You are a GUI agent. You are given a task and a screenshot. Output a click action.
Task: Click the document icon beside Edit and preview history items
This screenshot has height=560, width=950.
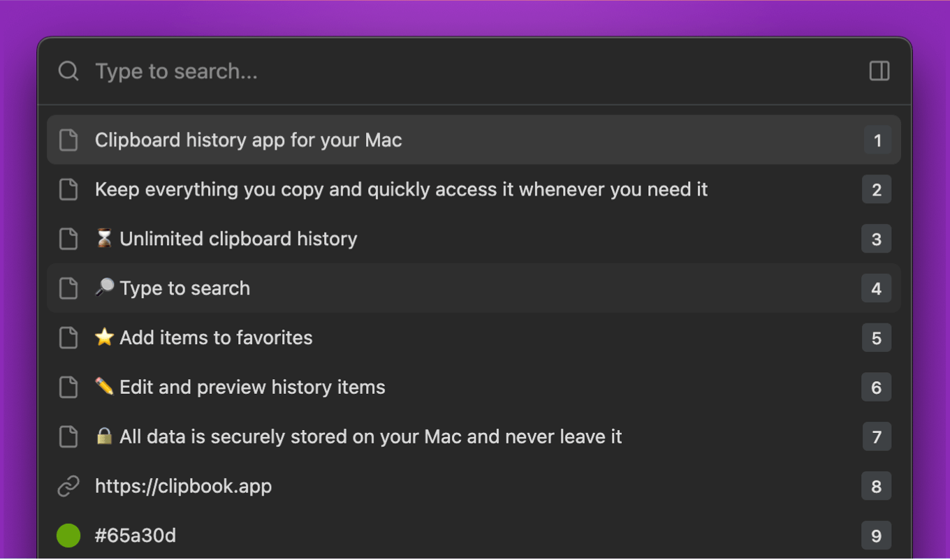click(68, 387)
